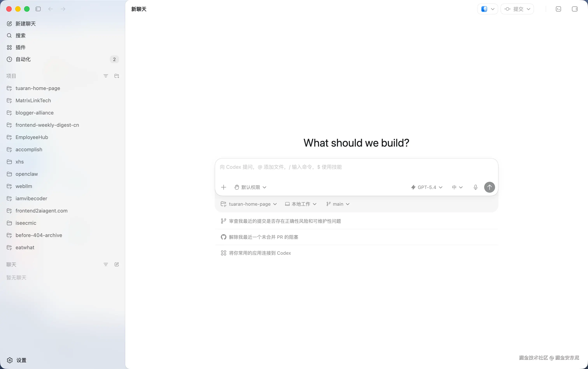Screen dimensions: 588x369
Task: Select 插件 in the sidebar
Action: click(21, 47)
